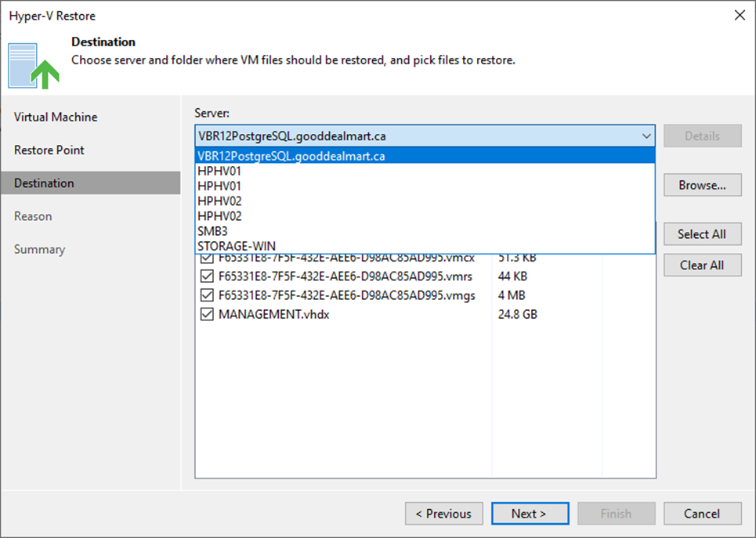Click the grayed-out Finish button
Image resolution: width=756 pixels, height=538 pixels.
(617, 514)
